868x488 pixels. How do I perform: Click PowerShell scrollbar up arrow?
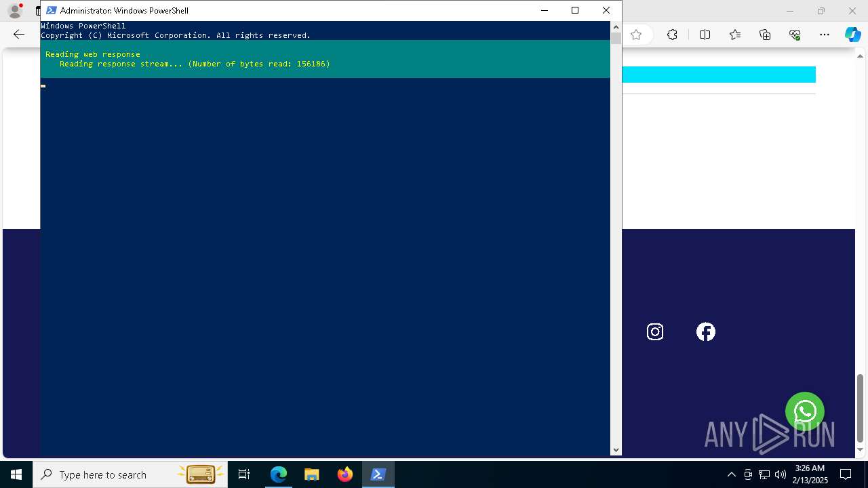616,26
